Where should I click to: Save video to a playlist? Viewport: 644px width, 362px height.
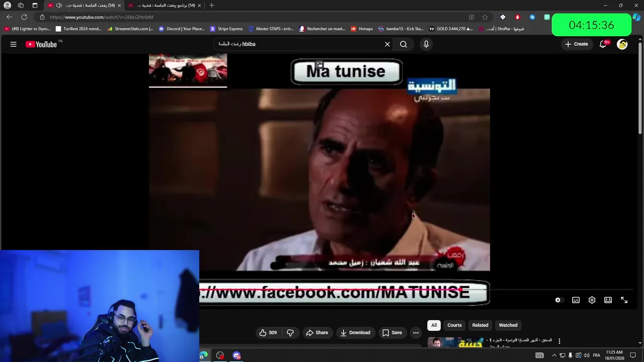(x=392, y=333)
